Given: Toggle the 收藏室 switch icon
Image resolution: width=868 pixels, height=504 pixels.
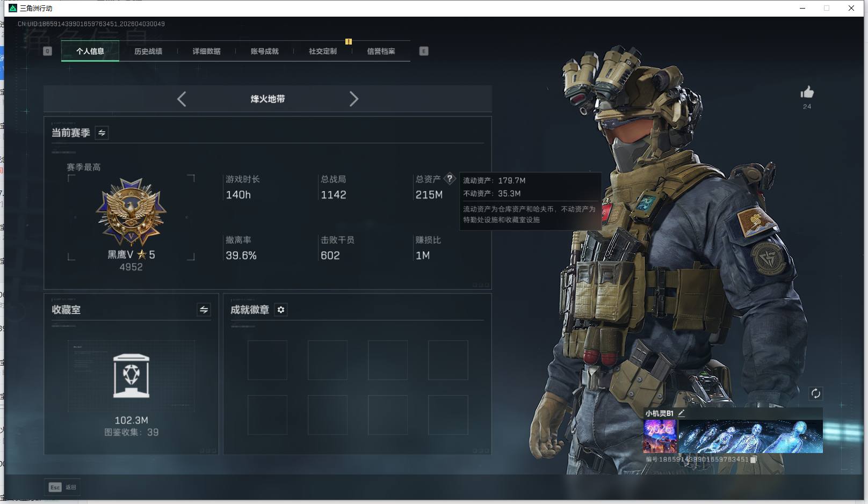Looking at the screenshot, I should pyautogui.click(x=204, y=310).
